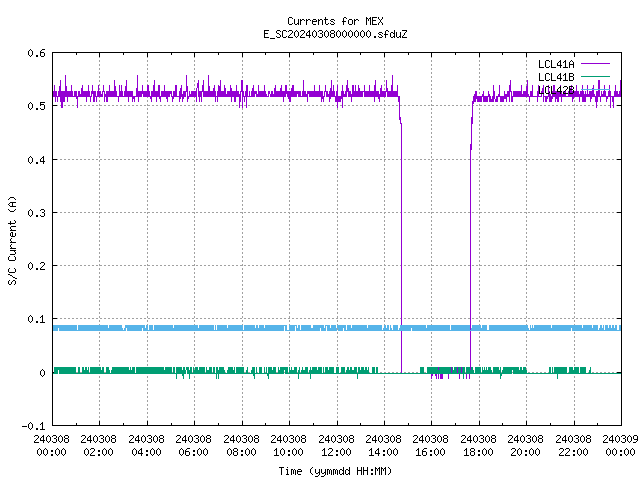Click the y-axis tick value 0.2

tap(36, 266)
